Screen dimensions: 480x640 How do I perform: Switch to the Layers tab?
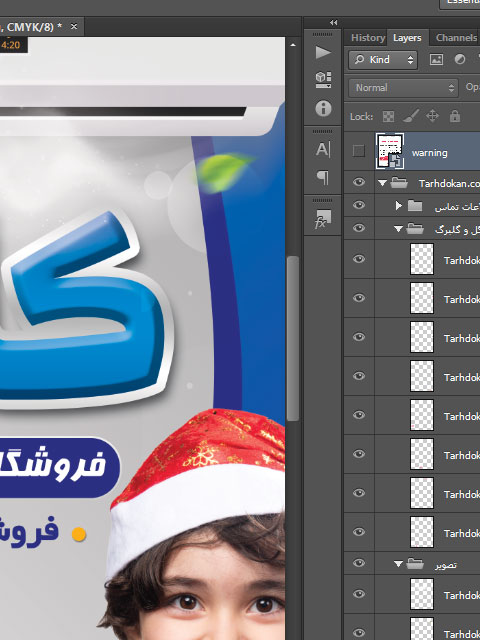407,38
